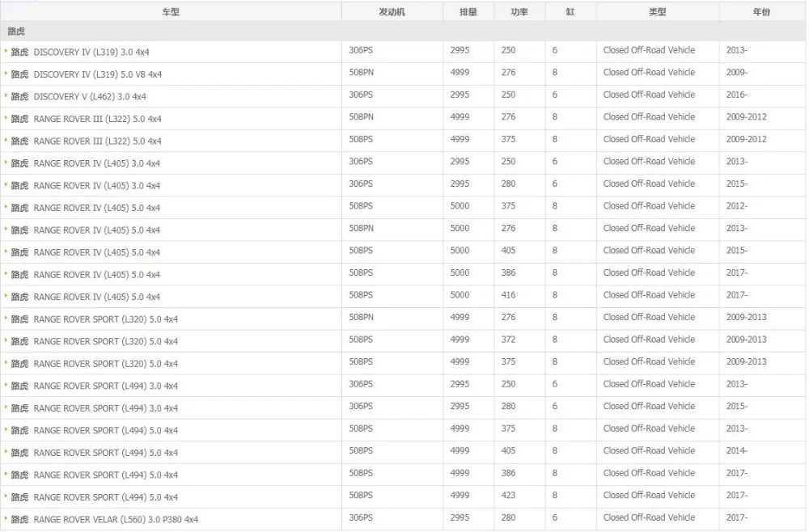Select engine code 306PS in the VELAR row
809x532 pixels.
coord(361,517)
